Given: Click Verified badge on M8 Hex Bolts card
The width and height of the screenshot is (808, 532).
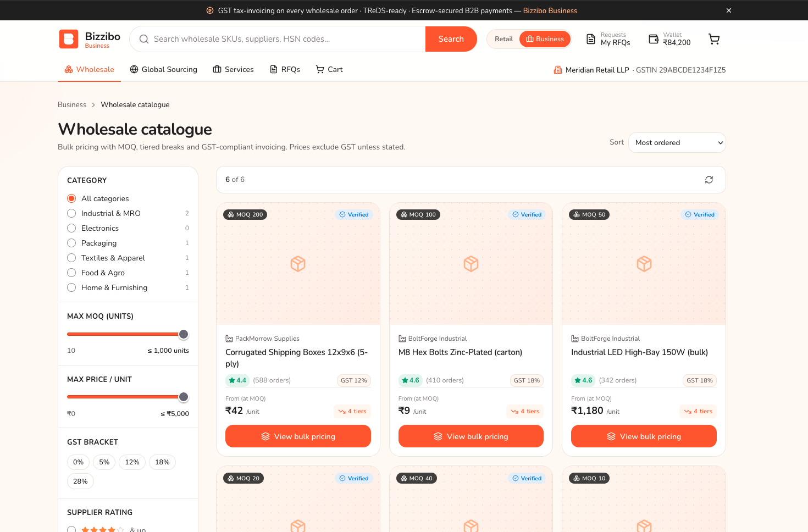Looking at the screenshot, I should (x=527, y=214).
